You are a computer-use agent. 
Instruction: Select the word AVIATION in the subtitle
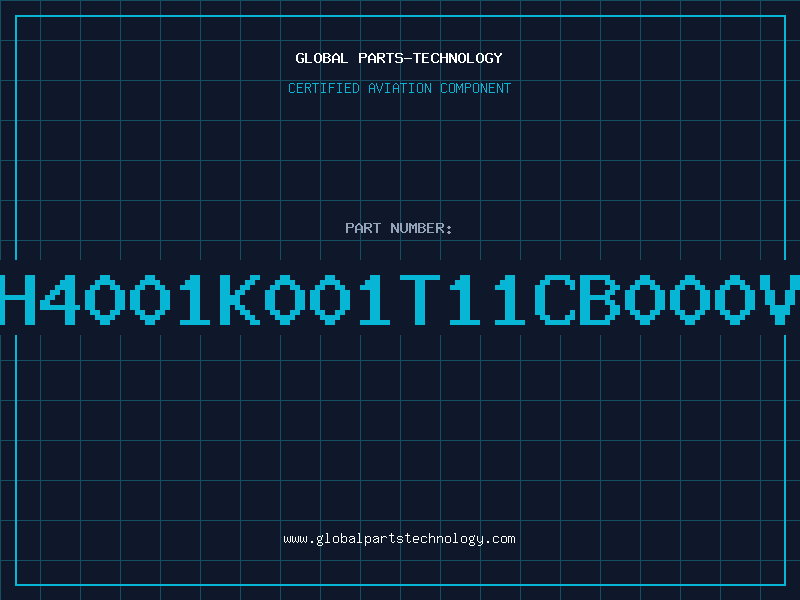coord(400,88)
